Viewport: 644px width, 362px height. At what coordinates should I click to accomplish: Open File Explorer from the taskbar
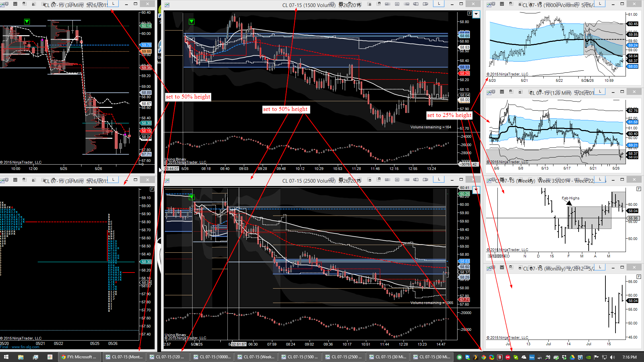(20, 357)
